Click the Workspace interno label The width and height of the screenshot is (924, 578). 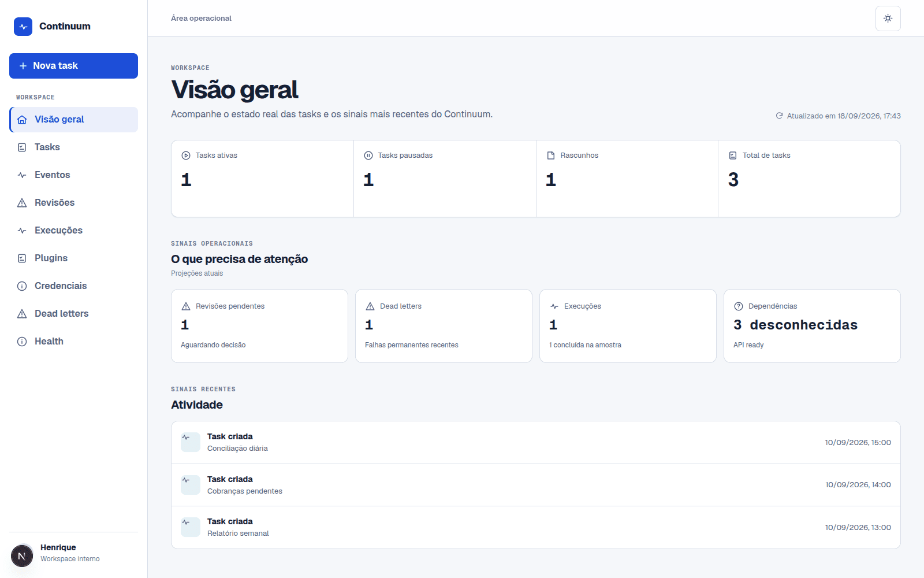[70, 559]
